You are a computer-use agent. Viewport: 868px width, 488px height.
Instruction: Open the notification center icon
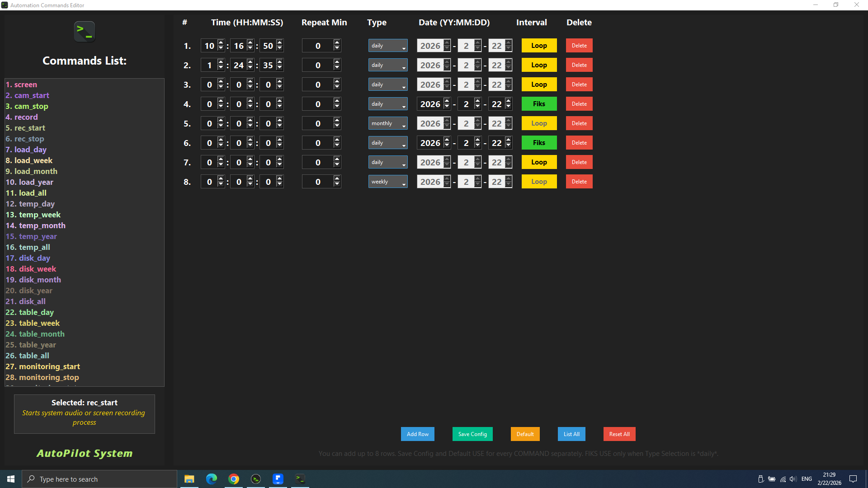853,479
